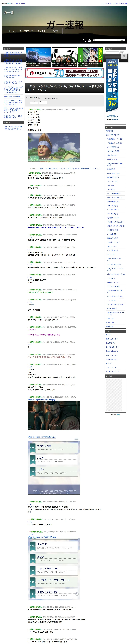Image resolution: width=129 pixels, height=644 pixels.
Task: Click the >>23 reply anchor
Action: (x=30, y=237)
